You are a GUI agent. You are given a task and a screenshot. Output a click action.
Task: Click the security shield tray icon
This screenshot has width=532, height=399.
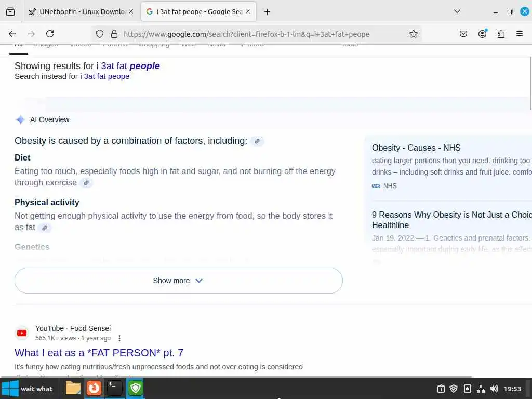454,389
